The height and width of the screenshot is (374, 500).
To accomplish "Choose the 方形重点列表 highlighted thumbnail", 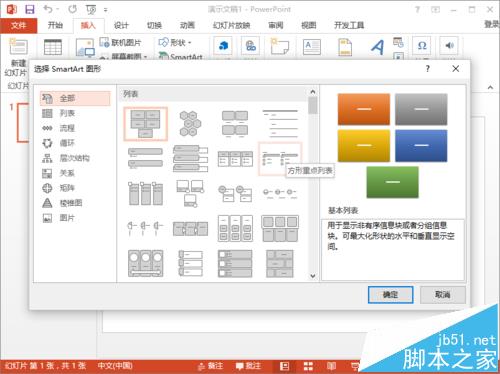I will (280, 159).
